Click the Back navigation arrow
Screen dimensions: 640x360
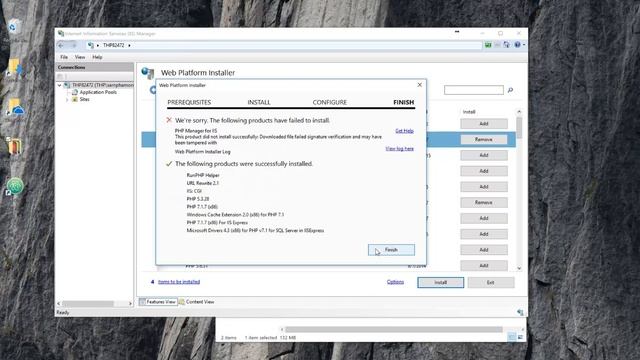tap(61, 45)
